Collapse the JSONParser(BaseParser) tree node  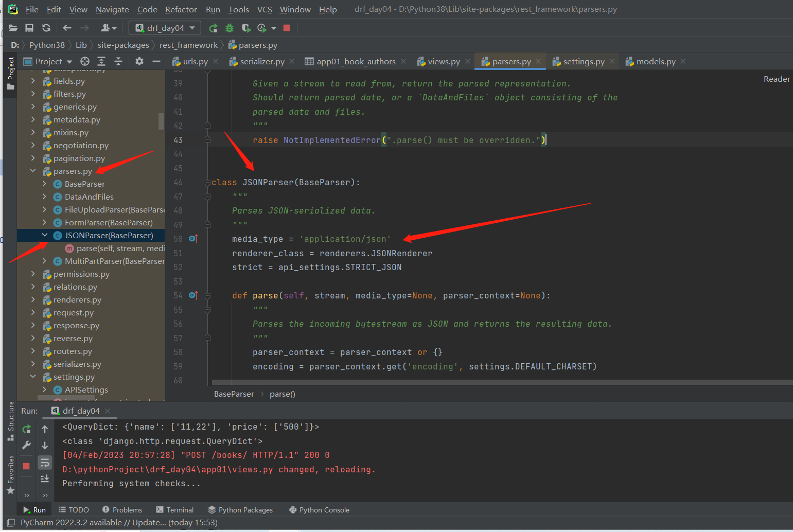45,235
